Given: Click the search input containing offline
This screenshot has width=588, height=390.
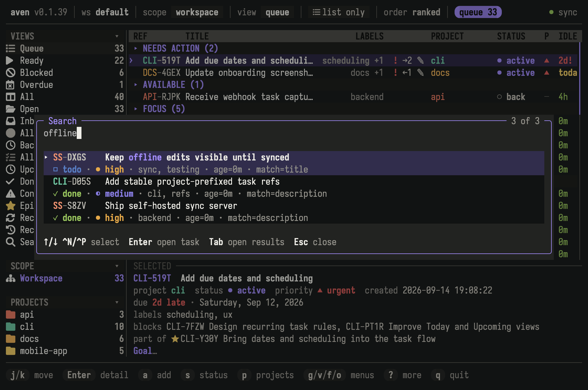Looking at the screenshot, I should 294,133.
